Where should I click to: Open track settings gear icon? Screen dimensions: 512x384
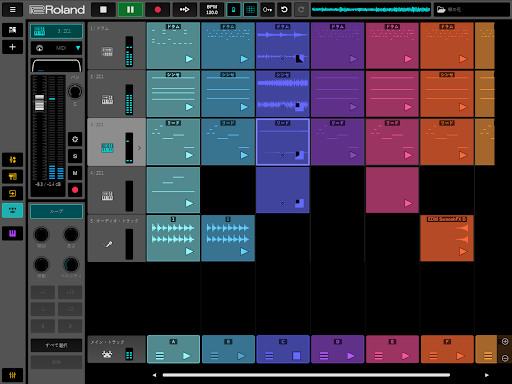75,139
